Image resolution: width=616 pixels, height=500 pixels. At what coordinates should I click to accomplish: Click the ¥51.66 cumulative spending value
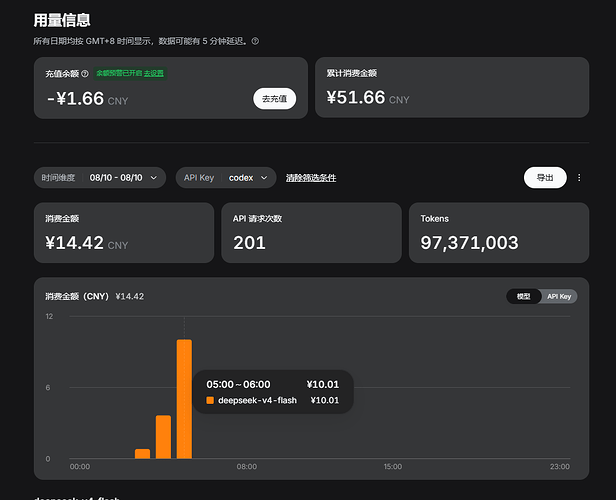click(x=356, y=97)
